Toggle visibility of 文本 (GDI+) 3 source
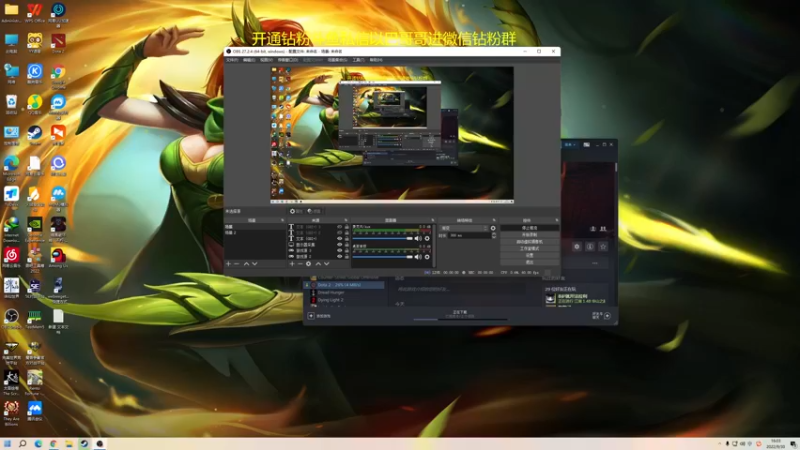 [x=339, y=227]
